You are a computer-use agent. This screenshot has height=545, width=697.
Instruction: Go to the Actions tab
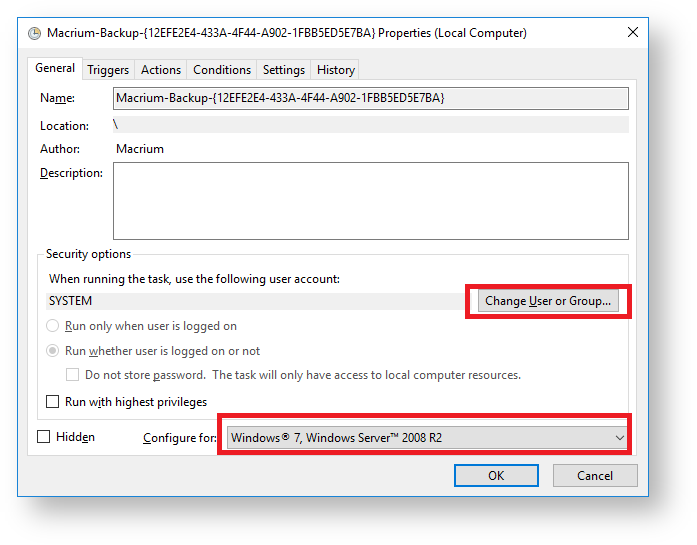tap(161, 70)
